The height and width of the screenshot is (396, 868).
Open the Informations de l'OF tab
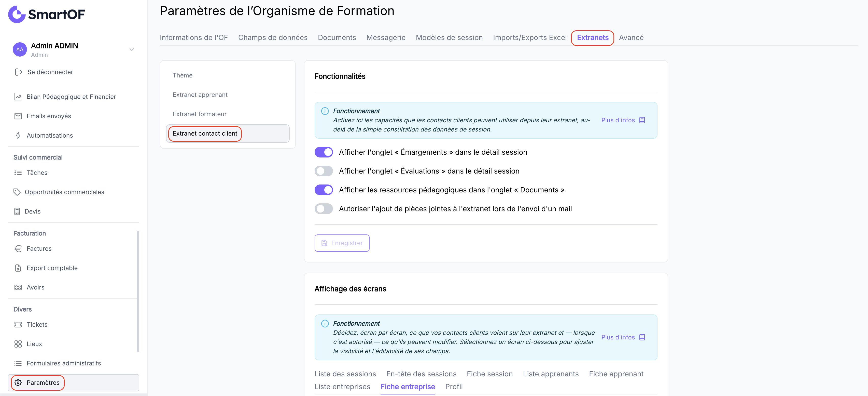pyautogui.click(x=194, y=37)
